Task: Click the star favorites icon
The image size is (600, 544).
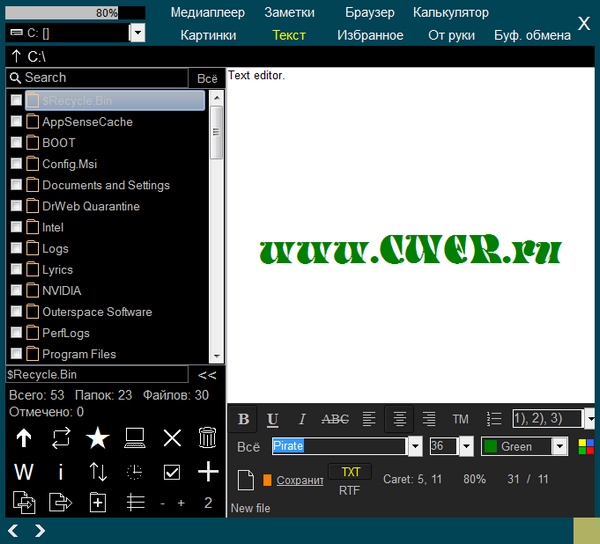Action: click(x=97, y=438)
